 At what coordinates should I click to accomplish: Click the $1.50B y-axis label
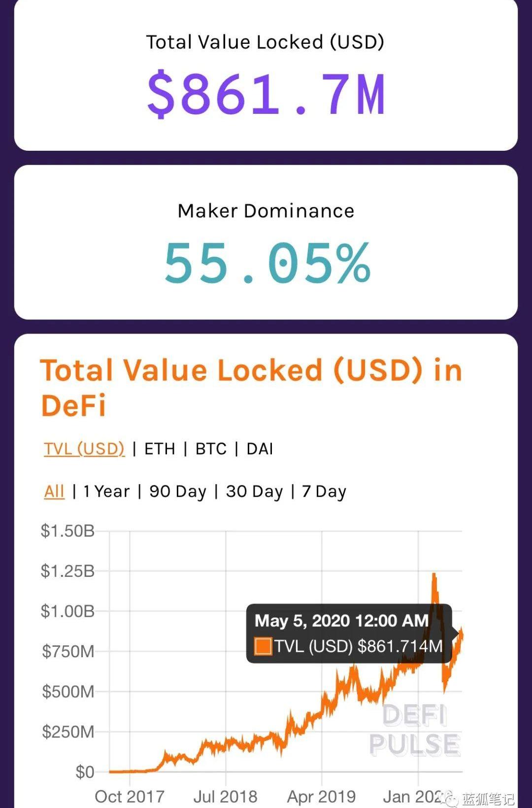click(67, 531)
